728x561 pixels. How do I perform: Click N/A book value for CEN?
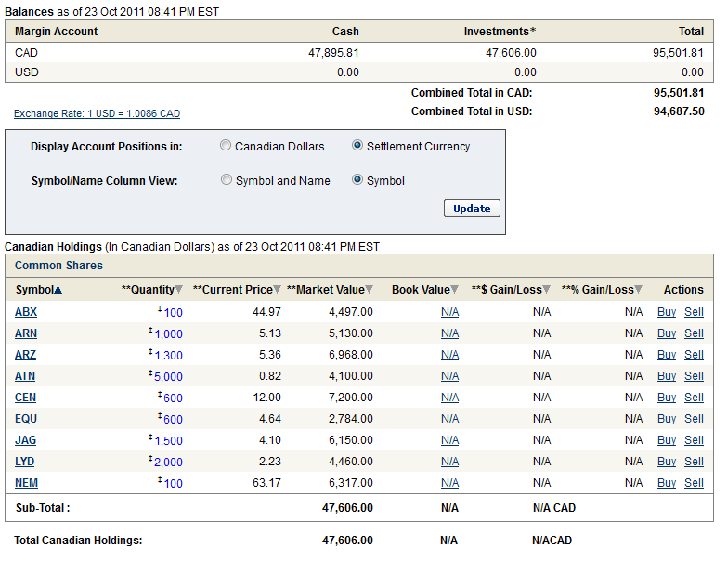point(449,398)
